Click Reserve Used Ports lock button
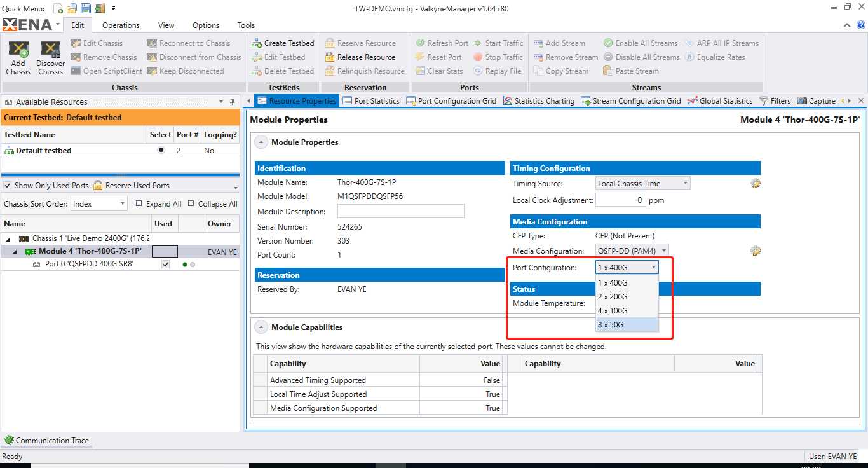The image size is (868, 468). click(x=131, y=186)
